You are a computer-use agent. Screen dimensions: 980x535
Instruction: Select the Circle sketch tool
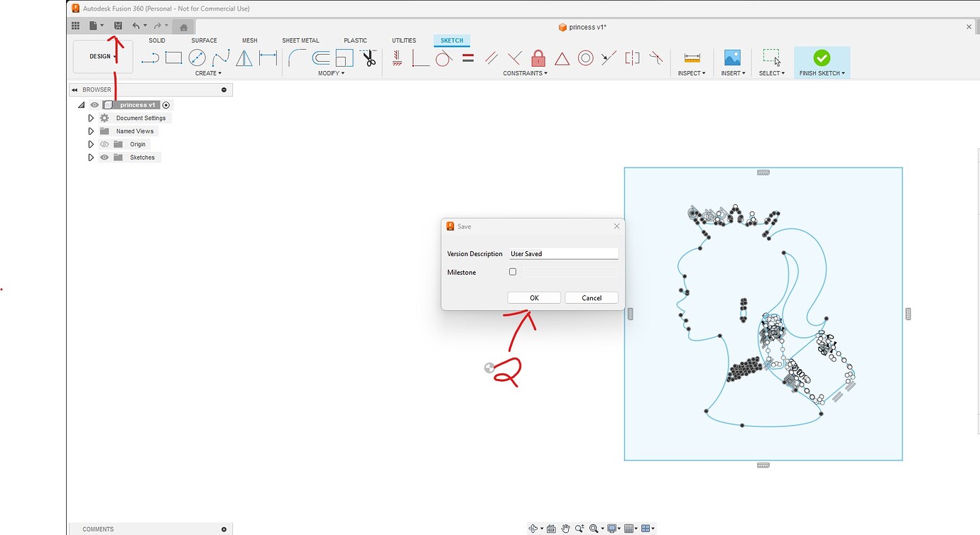pyautogui.click(x=197, y=57)
